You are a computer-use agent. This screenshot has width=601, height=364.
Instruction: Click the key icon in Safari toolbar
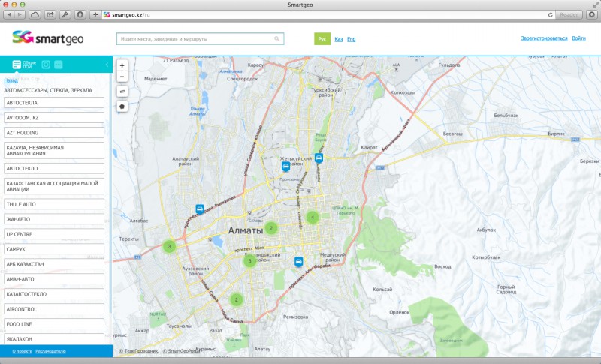click(65, 14)
